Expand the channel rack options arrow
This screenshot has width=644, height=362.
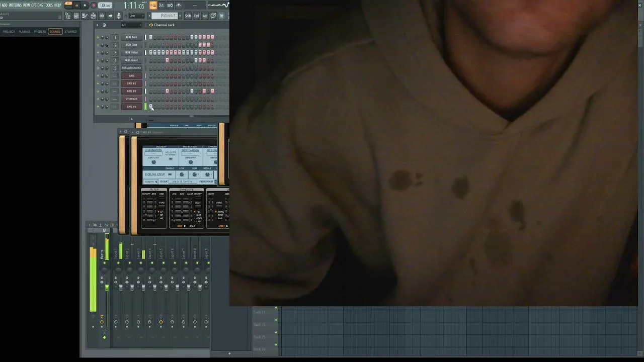coord(98,25)
